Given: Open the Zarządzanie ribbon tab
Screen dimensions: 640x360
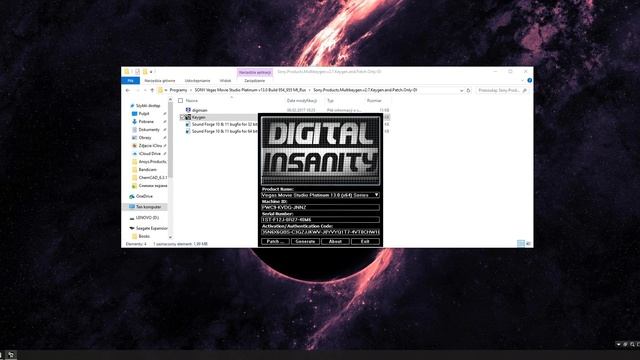Looking at the screenshot, I should pyautogui.click(x=255, y=81).
